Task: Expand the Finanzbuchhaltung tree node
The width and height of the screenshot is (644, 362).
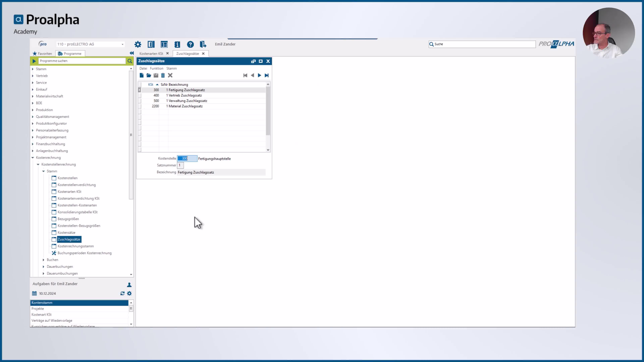Action: click(33, 144)
